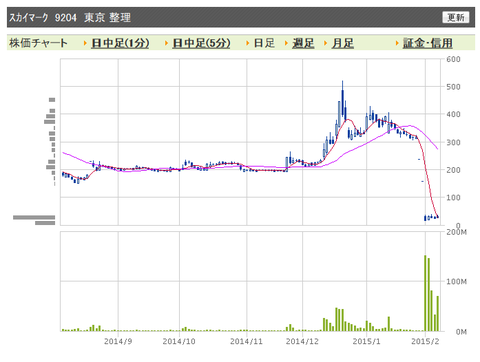This screenshot has height=362, width=480.
Task: Open the 月足 monthly chart
Action: tap(342, 43)
